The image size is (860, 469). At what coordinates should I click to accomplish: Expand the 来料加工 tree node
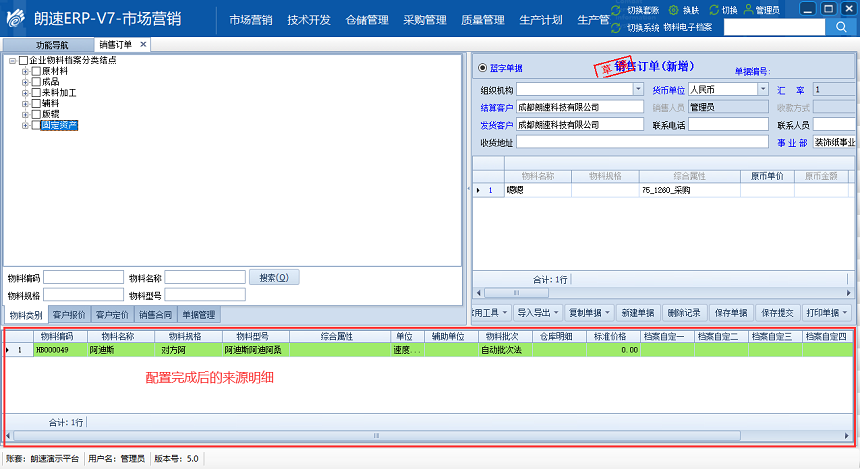tap(25, 93)
